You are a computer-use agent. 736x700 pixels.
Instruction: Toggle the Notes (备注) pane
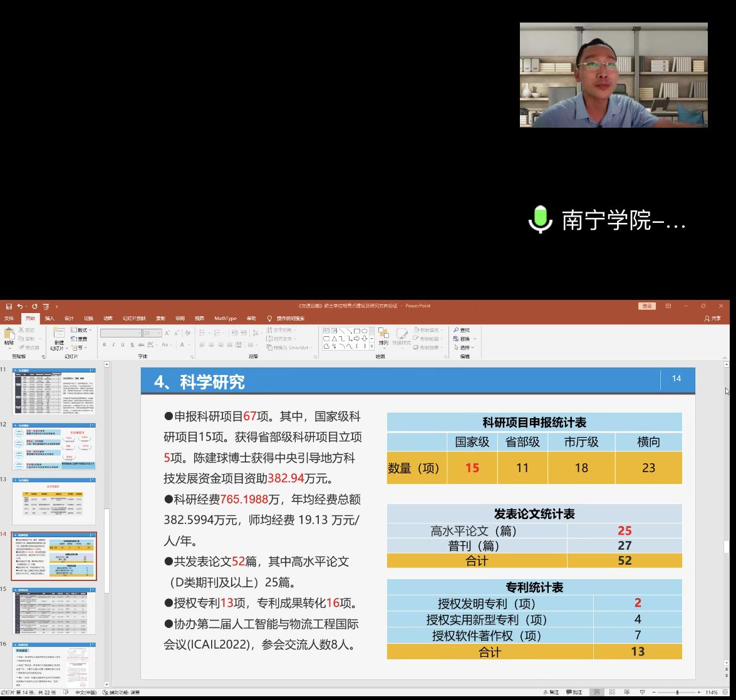coord(551,692)
